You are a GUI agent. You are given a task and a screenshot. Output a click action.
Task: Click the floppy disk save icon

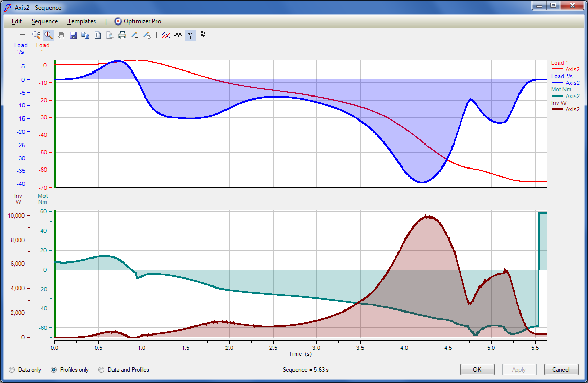coord(73,35)
